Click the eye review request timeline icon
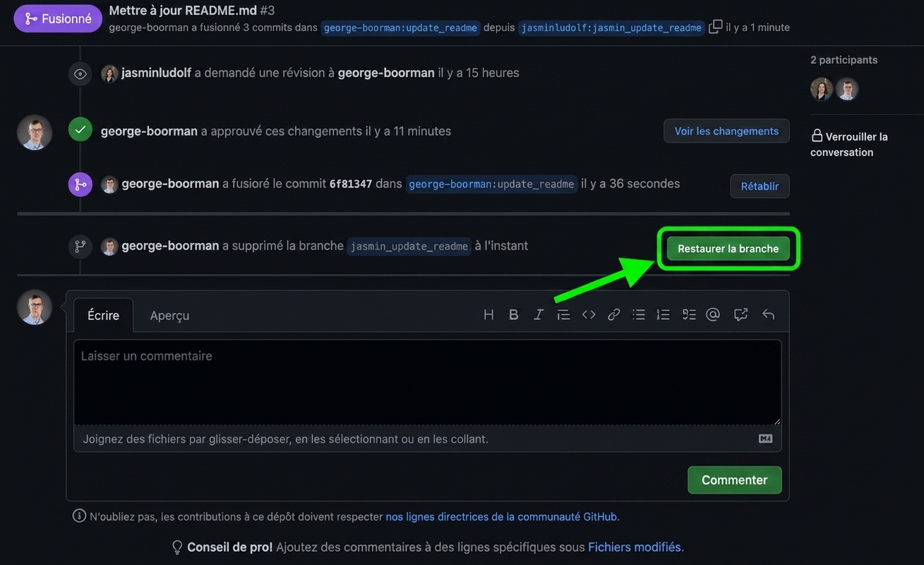This screenshot has height=565, width=924. 80,74
